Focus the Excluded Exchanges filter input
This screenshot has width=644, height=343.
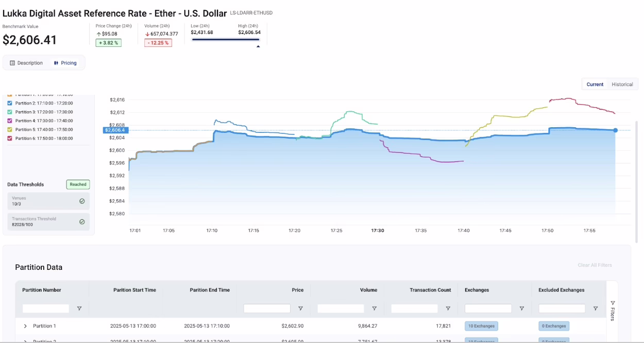click(x=562, y=308)
